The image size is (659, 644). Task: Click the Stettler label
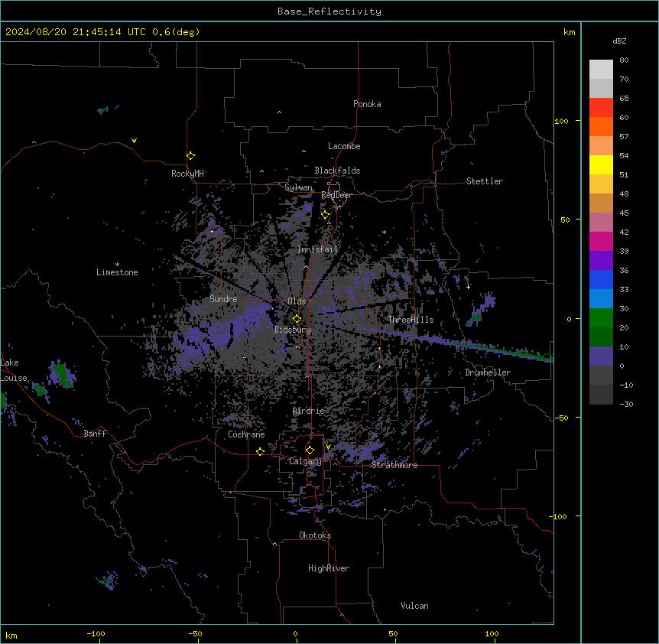(x=485, y=181)
